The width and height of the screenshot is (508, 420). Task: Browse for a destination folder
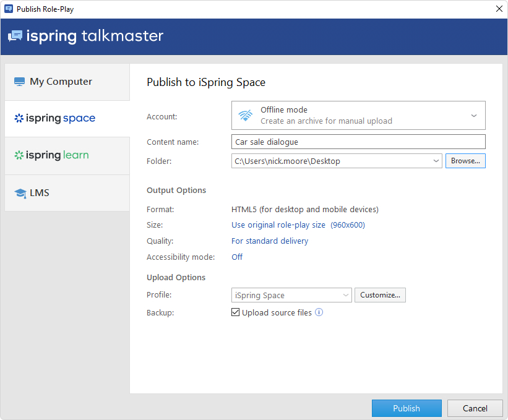point(465,160)
